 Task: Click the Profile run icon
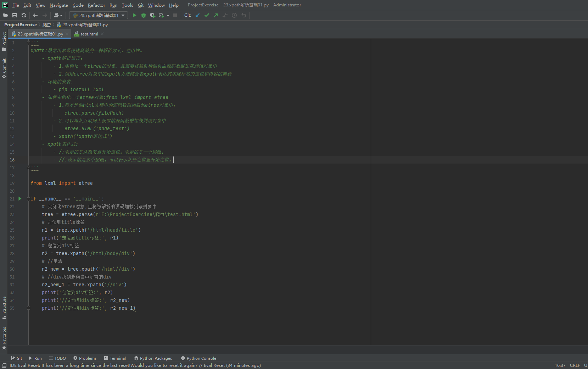(162, 15)
